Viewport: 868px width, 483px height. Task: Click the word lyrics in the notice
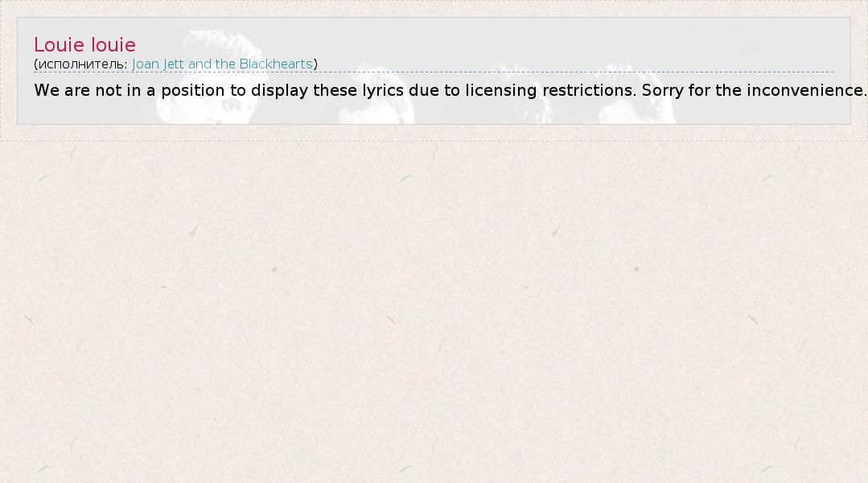click(383, 90)
